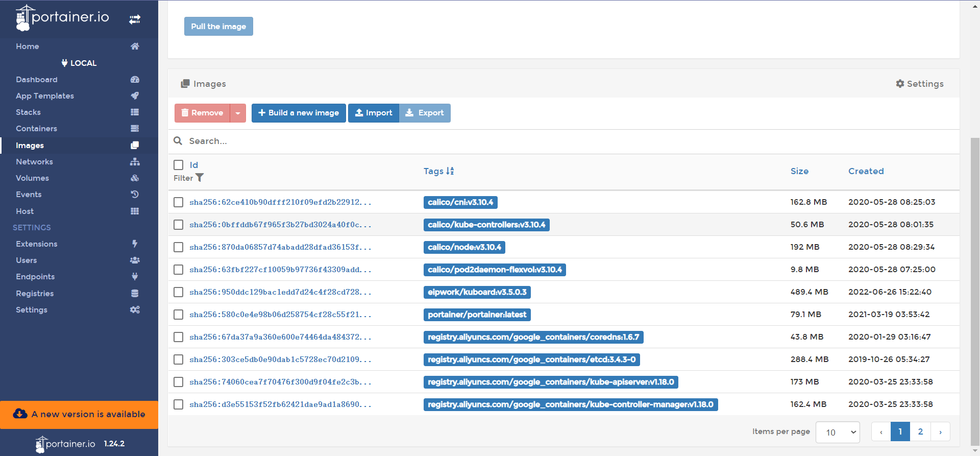Check the eipwork/kuboard row checkbox
Viewport: 980px width, 456px height.
pos(179,292)
